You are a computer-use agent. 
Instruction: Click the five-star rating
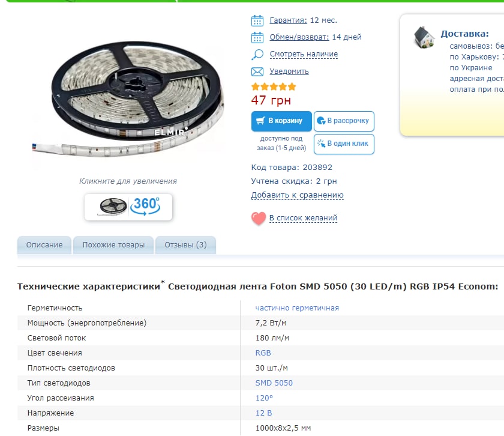pyautogui.click(x=274, y=86)
